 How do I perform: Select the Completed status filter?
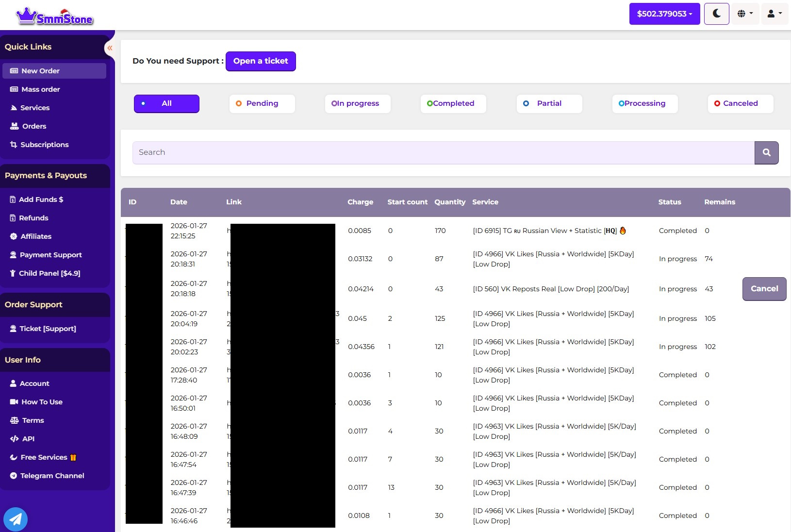point(453,103)
